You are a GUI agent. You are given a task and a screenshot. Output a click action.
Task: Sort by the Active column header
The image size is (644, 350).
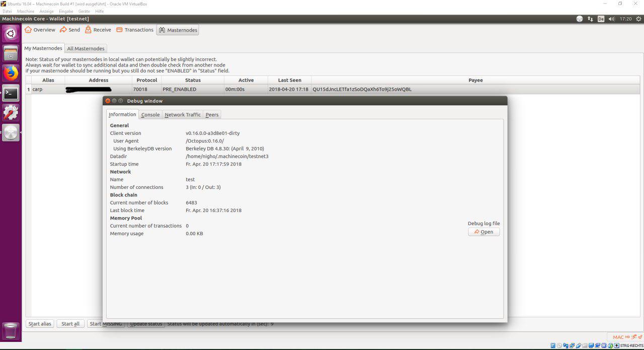click(246, 80)
